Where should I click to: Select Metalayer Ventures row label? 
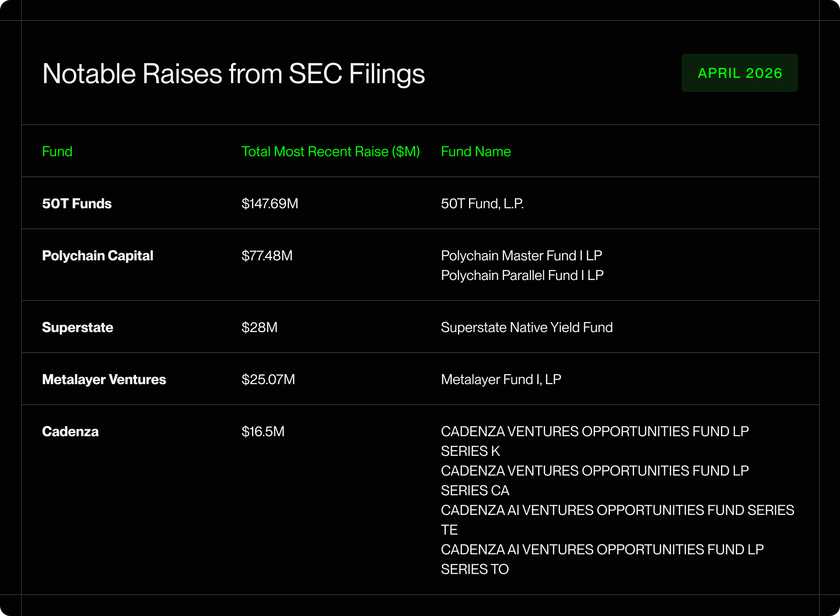coord(104,379)
